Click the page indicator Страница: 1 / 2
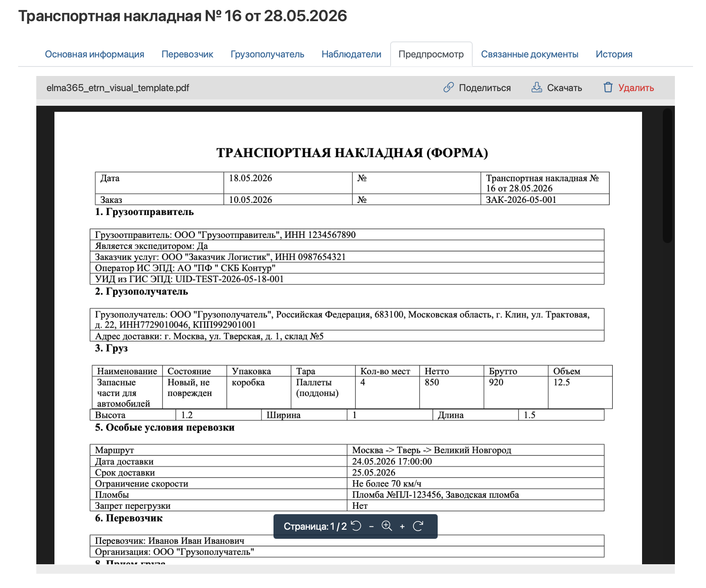706x588 pixels. click(315, 526)
